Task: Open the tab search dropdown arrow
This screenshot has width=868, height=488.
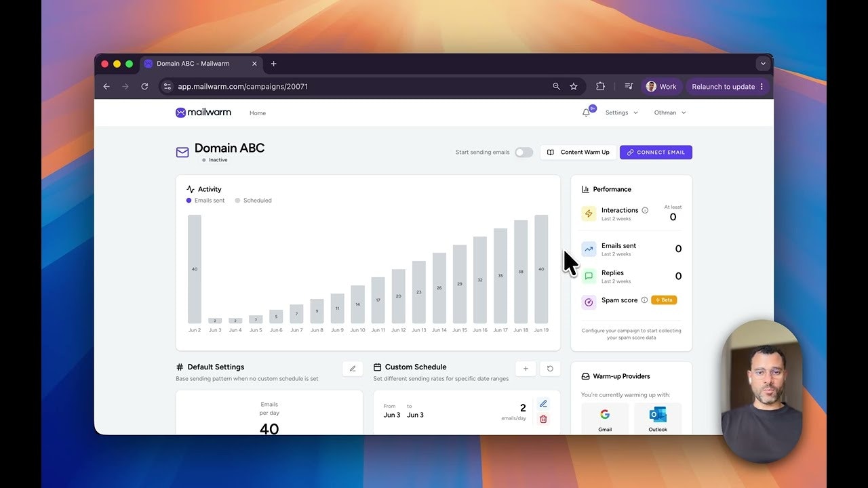Action: (x=763, y=64)
